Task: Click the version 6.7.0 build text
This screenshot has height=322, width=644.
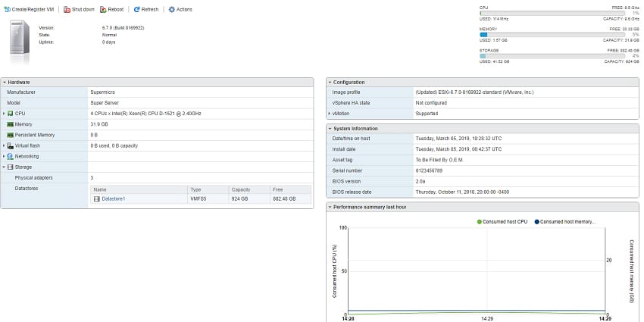Action: (x=123, y=28)
